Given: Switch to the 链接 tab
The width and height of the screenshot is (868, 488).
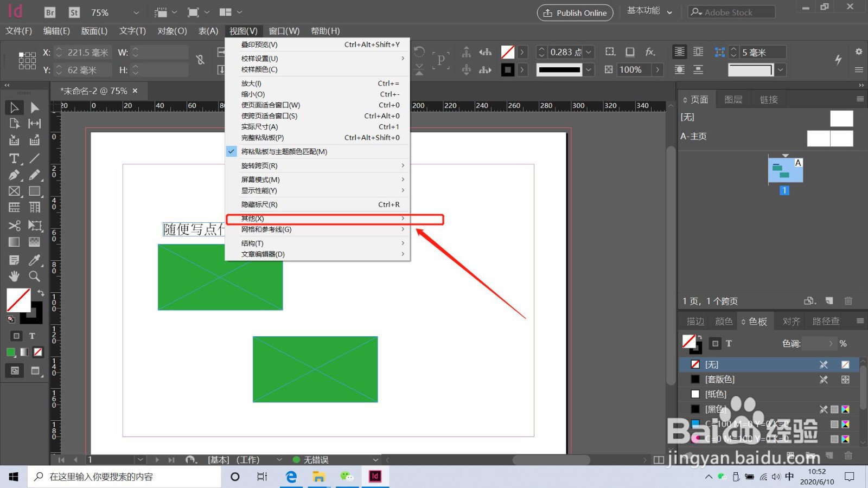Looking at the screenshot, I should [x=769, y=100].
